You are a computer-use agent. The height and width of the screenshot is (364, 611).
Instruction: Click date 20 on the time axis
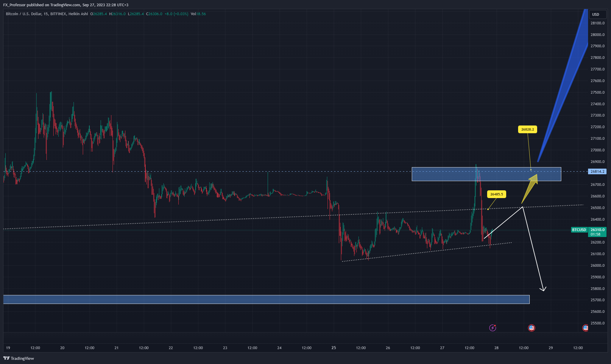click(62, 348)
